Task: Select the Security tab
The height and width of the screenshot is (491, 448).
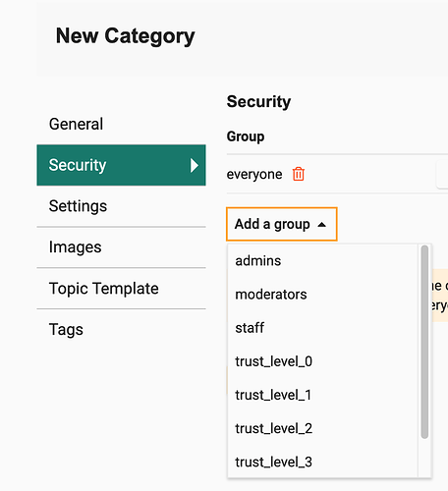Action: click(121, 165)
